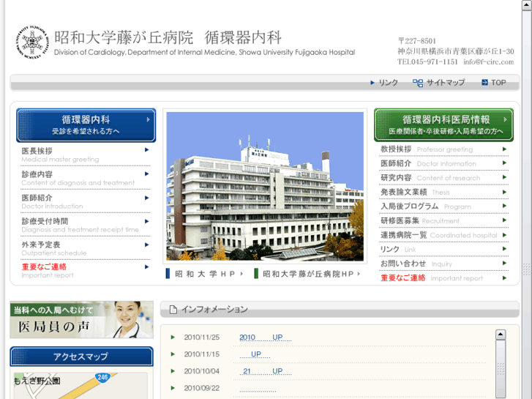The image size is (532, 399).
Task: Click arrow beside right 医師紹介 Doctor Information
Action: click(x=504, y=163)
